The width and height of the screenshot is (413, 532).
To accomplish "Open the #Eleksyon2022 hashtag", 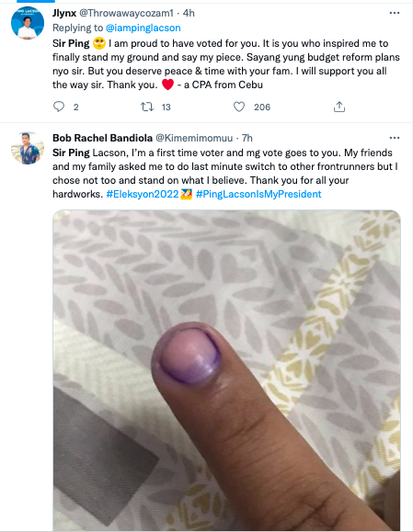I will coord(143,194).
